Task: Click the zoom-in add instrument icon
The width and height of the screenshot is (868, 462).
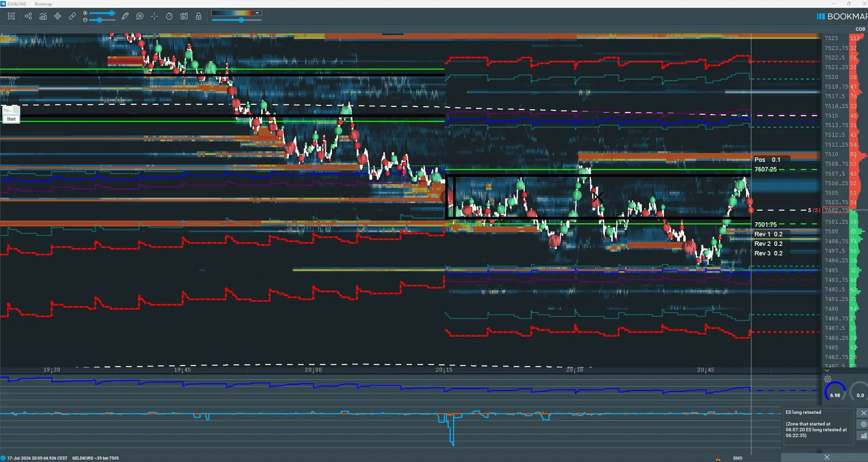Action: (11, 16)
